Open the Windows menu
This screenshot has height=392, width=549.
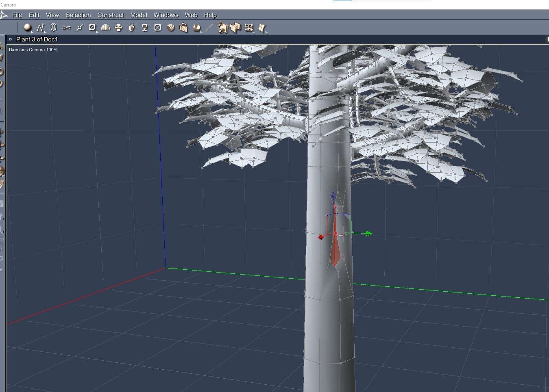[x=166, y=15]
